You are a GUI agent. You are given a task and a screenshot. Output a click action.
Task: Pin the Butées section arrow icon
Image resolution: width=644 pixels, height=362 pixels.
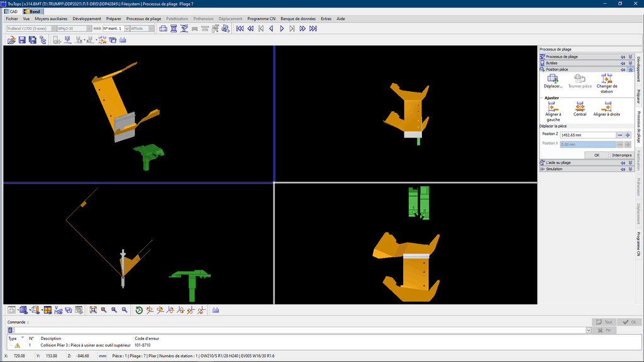tap(623, 63)
